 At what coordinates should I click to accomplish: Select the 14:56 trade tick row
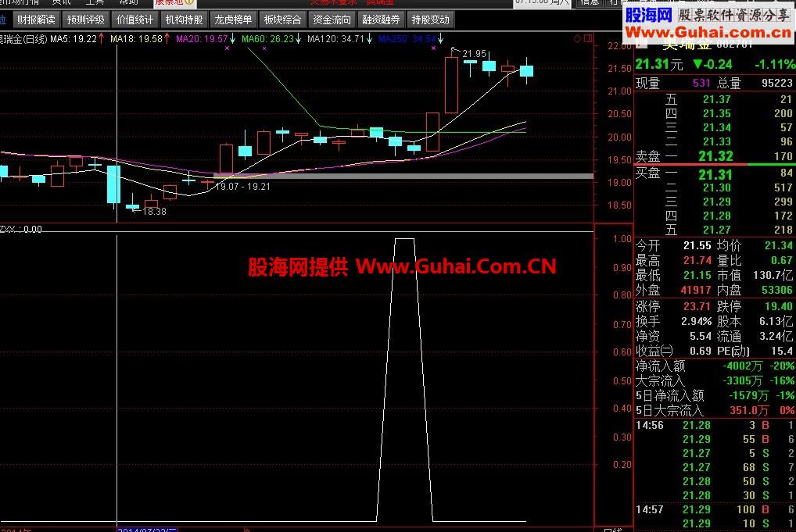pos(715,426)
